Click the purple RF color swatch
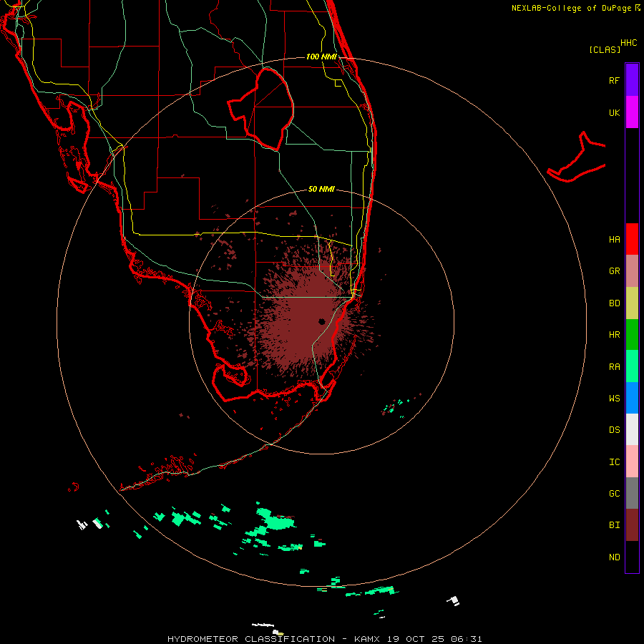This screenshot has width=644, height=644. coord(632,79)
